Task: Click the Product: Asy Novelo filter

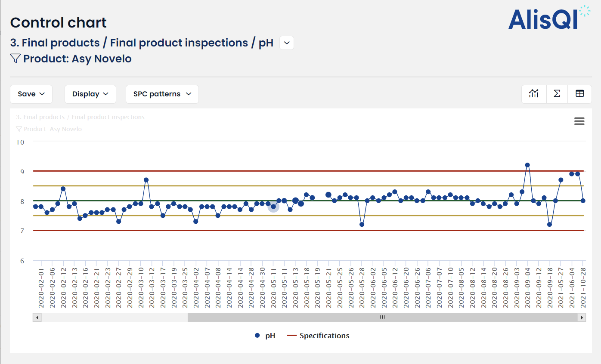Action: tap(77, 59)
